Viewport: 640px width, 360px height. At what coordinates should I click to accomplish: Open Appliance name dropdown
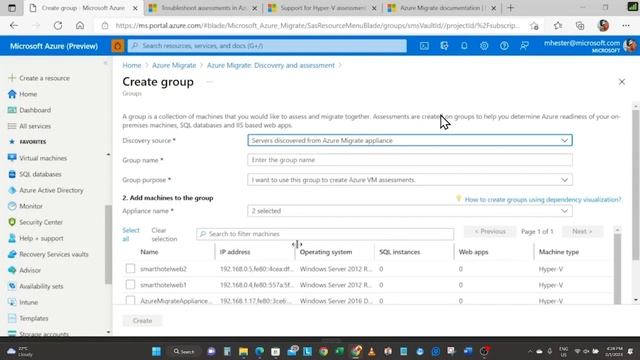coord(410,211)
